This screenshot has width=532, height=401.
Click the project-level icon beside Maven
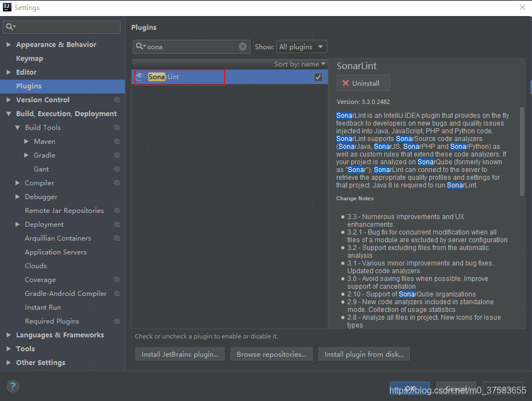coord(117,141)
